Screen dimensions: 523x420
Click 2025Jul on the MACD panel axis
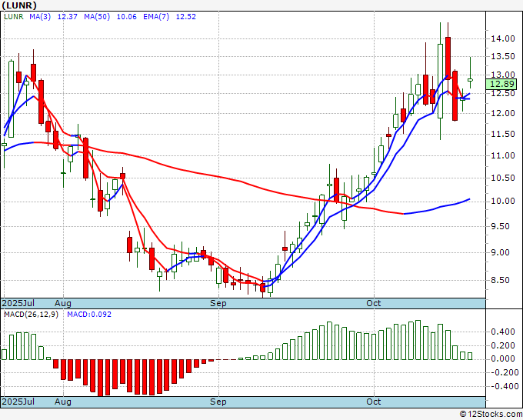[x=18, y=402]
